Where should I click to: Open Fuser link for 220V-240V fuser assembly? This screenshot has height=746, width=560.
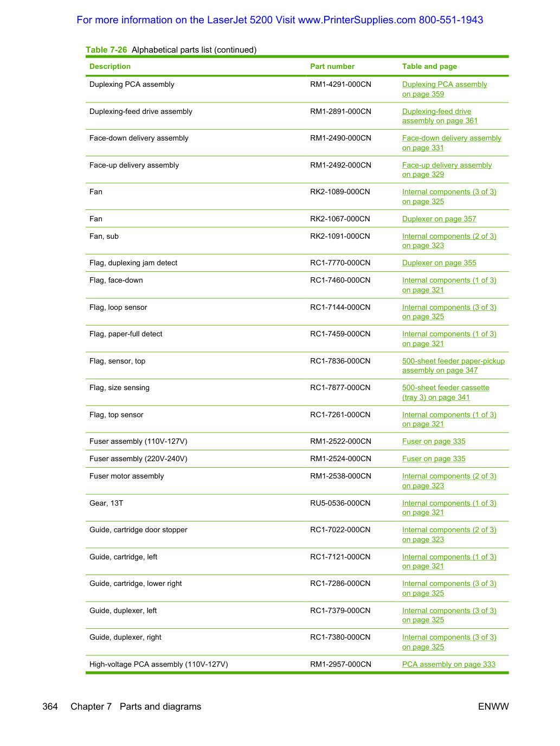434,458
